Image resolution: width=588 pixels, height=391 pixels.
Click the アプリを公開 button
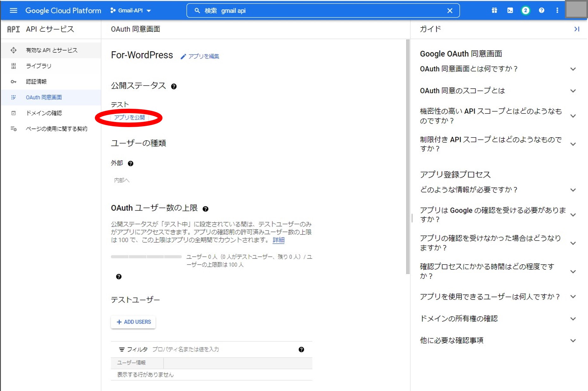click(129, 117)
